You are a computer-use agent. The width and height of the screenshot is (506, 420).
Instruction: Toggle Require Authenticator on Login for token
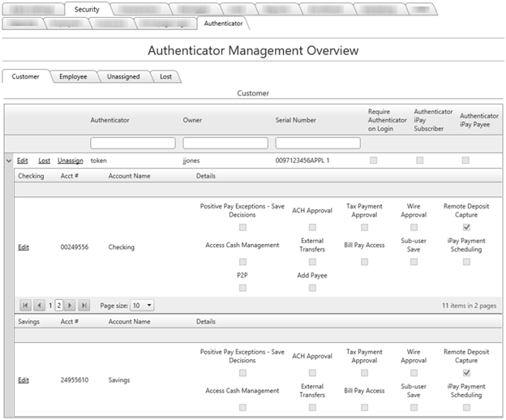373,160
